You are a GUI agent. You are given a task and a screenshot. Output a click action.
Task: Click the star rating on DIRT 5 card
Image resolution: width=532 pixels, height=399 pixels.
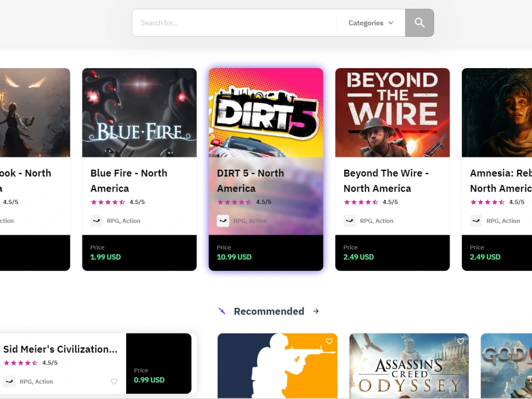point(235,202)
